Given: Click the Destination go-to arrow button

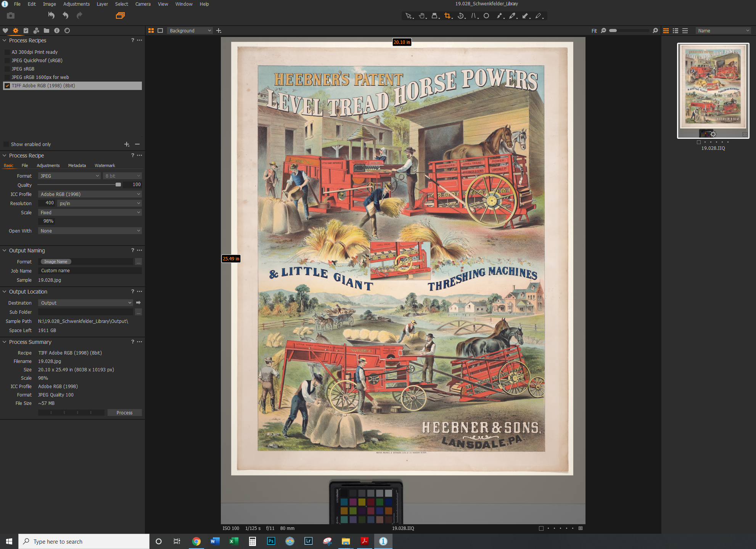Looking at the screenshot, I should click(138, 303).
